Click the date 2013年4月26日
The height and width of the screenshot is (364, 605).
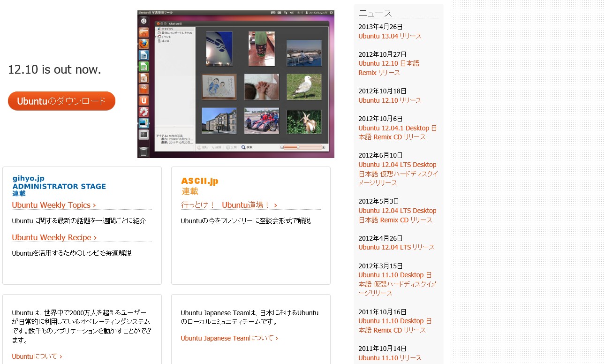[380, 27]
